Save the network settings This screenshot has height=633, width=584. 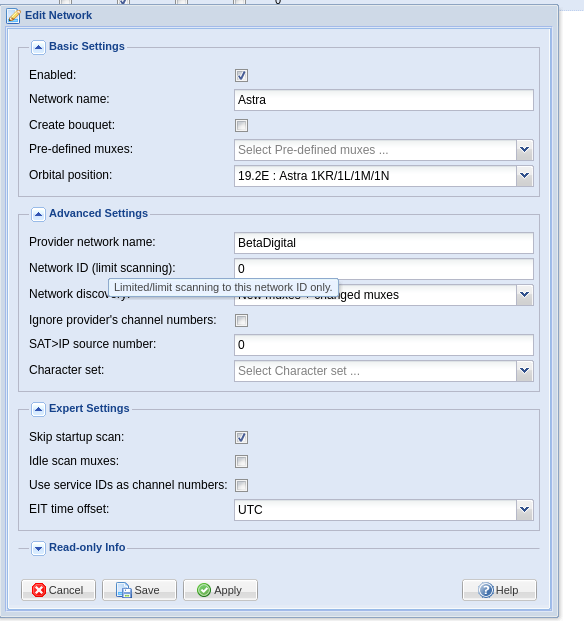click(139, 590)
